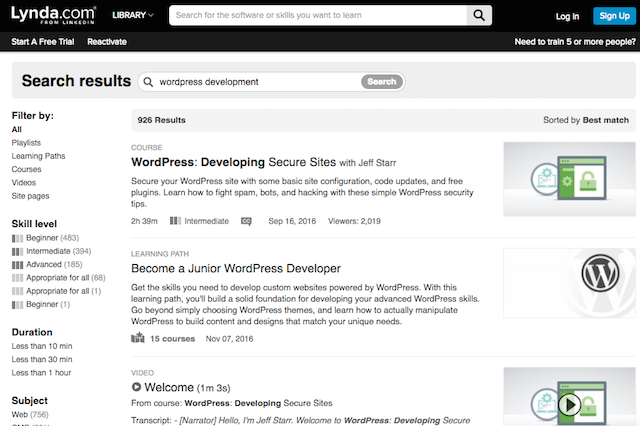
Task: Click the gray Search button
Action: click(x=382, y=82)
